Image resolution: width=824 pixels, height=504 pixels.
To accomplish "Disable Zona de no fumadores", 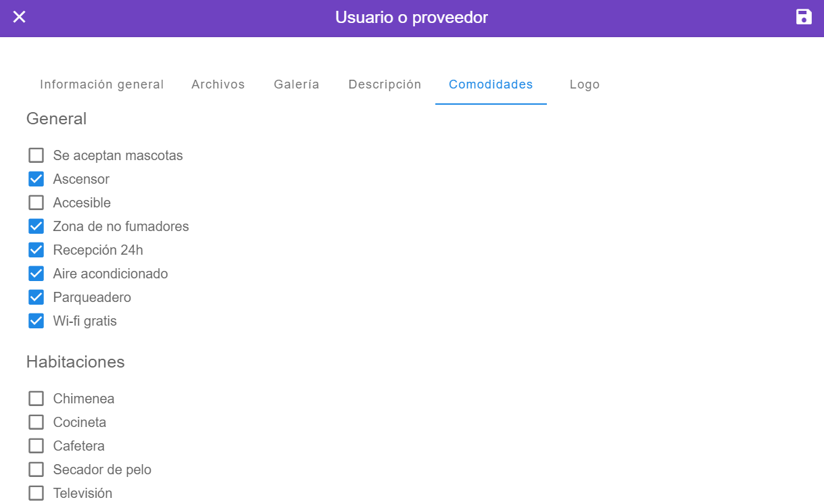I will [37, 226].
